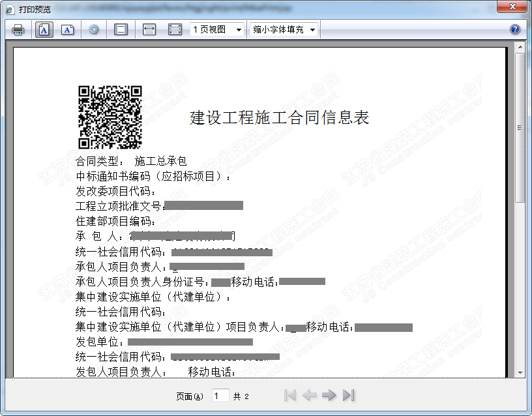Open the 1页视图 page view dropdown
The width and height of the screenshot is (532, 416).
click(217, 29)
